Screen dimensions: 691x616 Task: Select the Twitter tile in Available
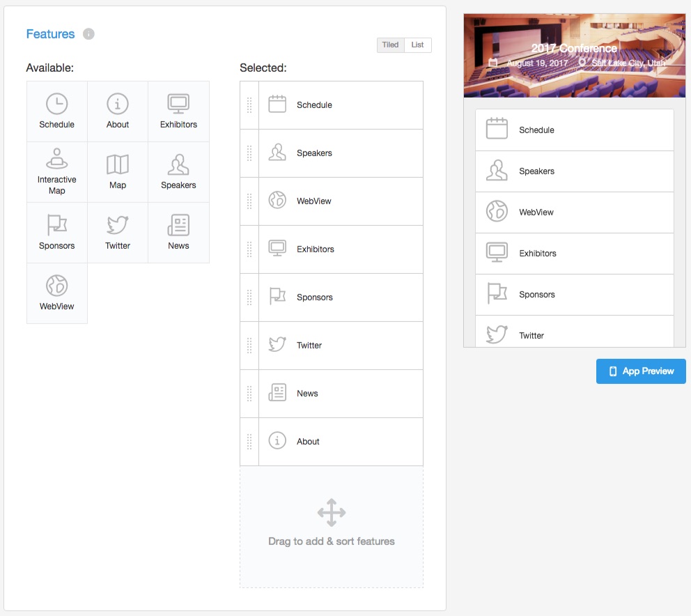pyautogui.click(x=118, y=233)
